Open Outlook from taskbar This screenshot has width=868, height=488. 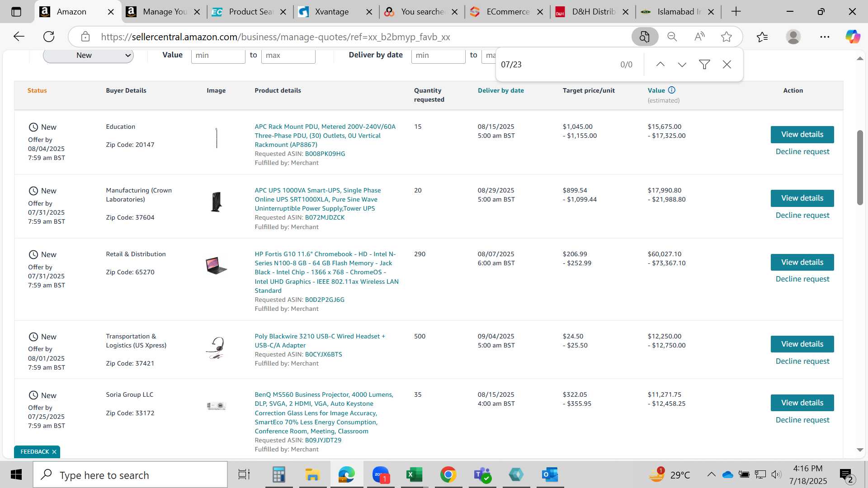tap(550, 474)
